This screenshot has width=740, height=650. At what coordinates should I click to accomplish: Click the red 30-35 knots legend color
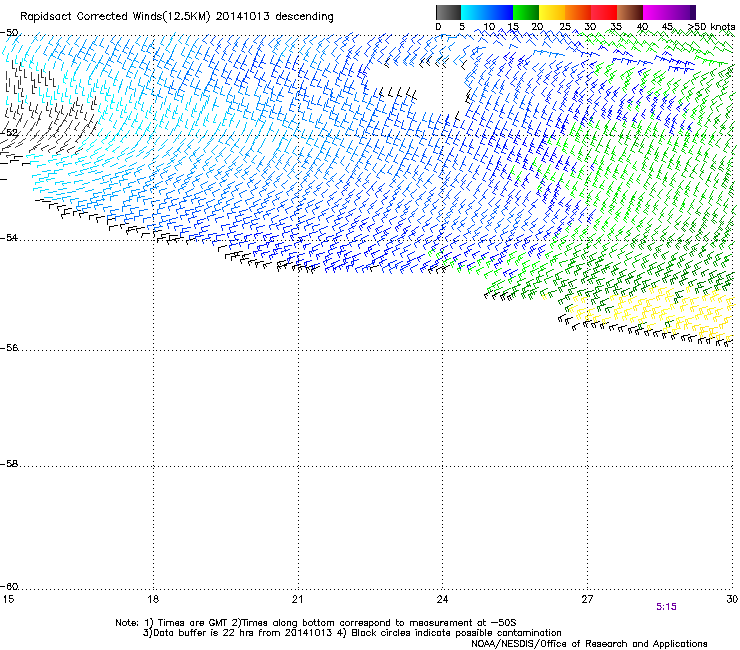tap(604, 12)
